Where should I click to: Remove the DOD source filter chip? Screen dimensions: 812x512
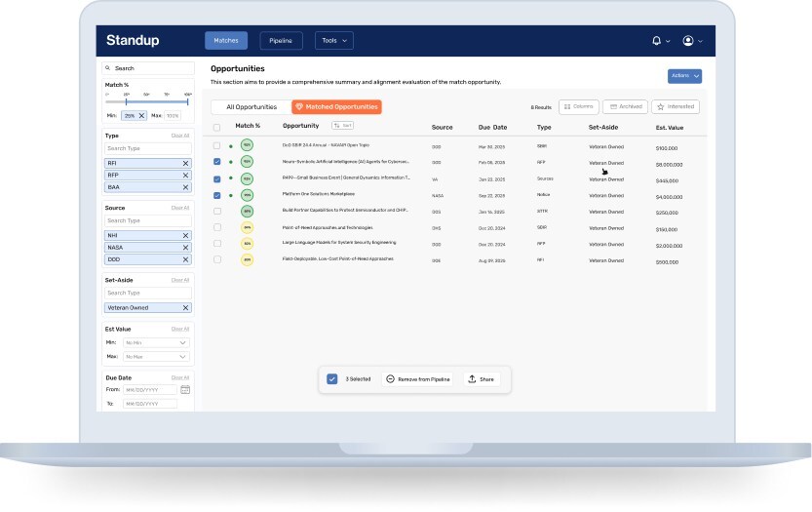click(x=185, y=259)
